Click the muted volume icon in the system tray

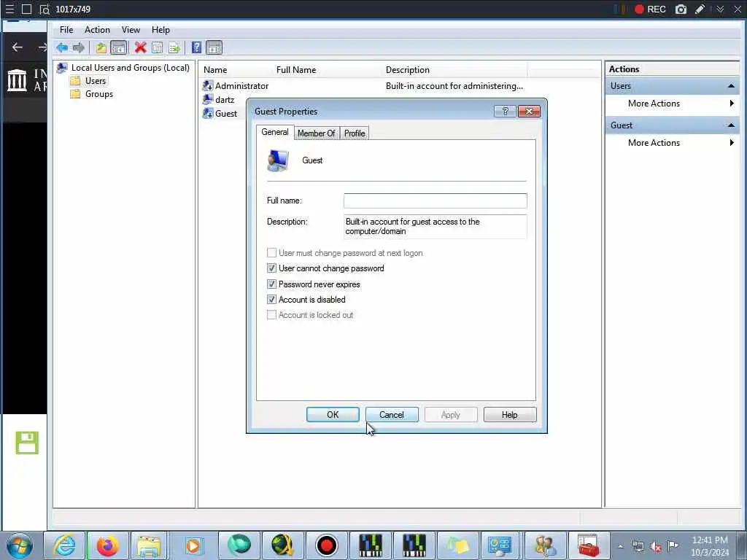(x=656, y=547)
